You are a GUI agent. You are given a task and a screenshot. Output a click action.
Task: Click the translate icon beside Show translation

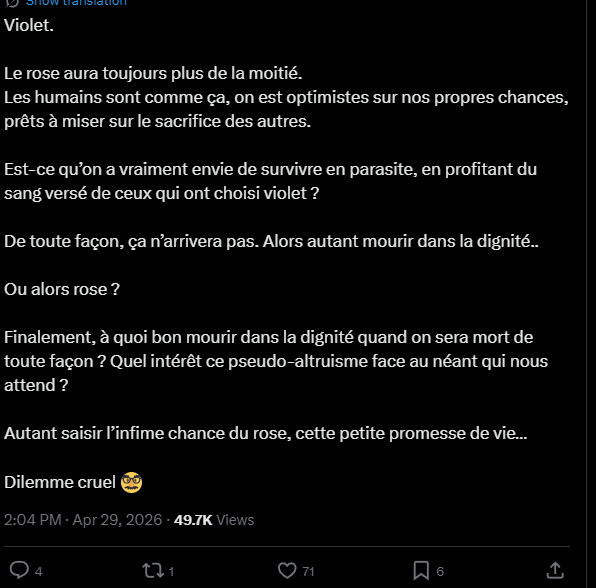click(12, 3)
